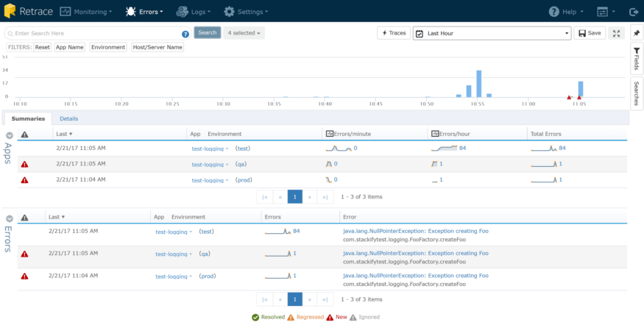Click the search help question mark icon
This screenshot has width=644, height=328.
pyautogui.click(x=185, y=34)
